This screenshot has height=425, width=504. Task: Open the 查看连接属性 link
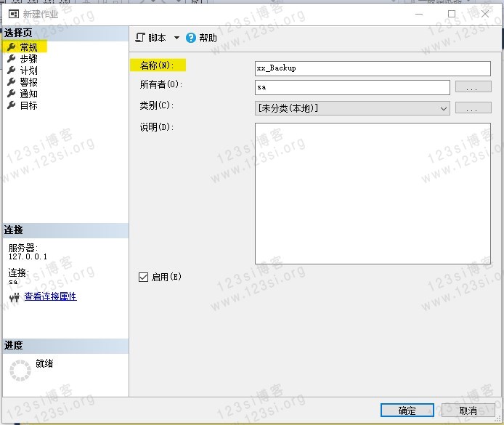coord(50,296)
